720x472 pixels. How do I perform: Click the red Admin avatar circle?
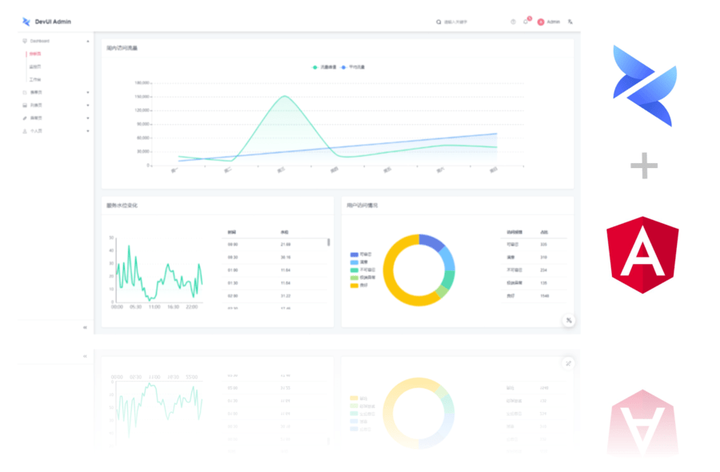click(541, 22)
